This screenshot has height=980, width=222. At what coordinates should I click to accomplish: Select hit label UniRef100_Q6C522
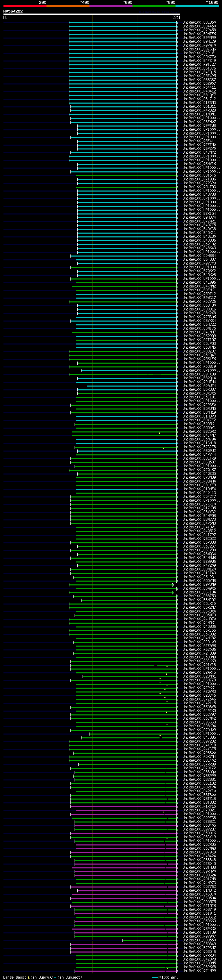coord(199,538)
